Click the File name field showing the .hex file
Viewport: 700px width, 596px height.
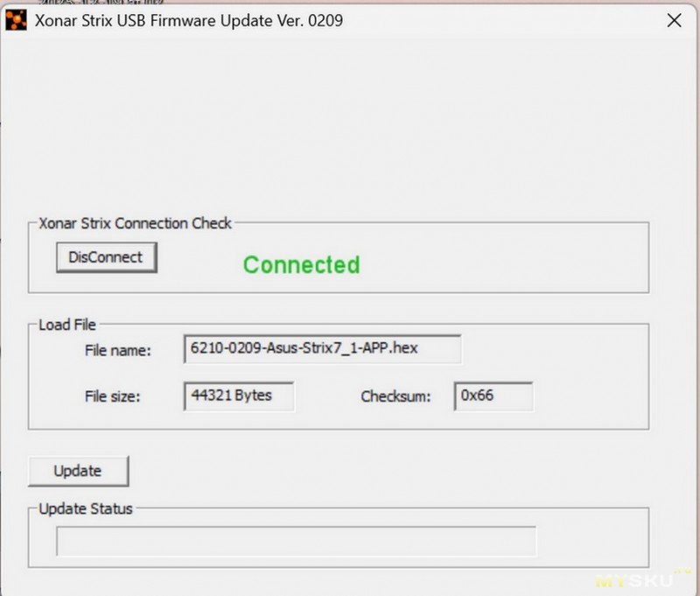click(x=322, y=348)
